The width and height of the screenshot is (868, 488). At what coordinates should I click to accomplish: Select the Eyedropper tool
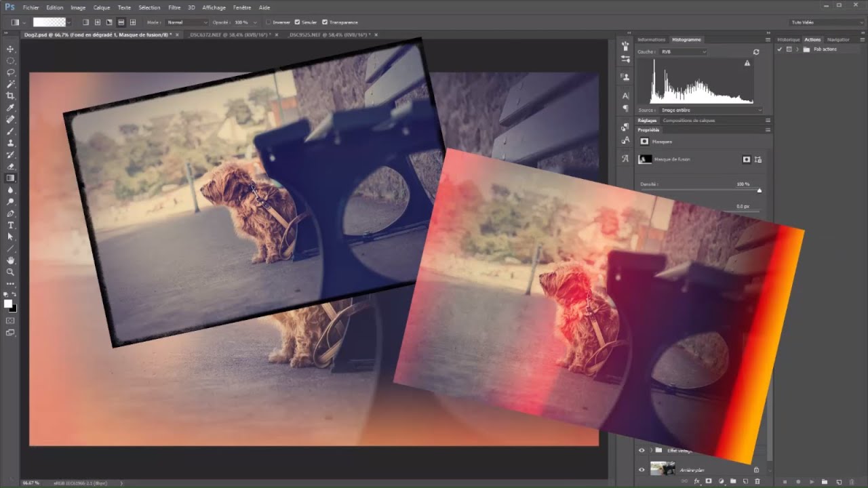(10, 108)
